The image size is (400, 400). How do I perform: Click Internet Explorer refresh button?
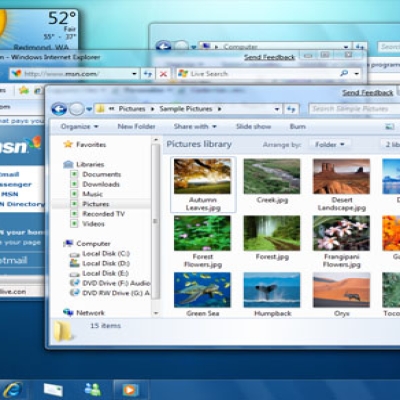pyautogui.click(x=148, y=74)
